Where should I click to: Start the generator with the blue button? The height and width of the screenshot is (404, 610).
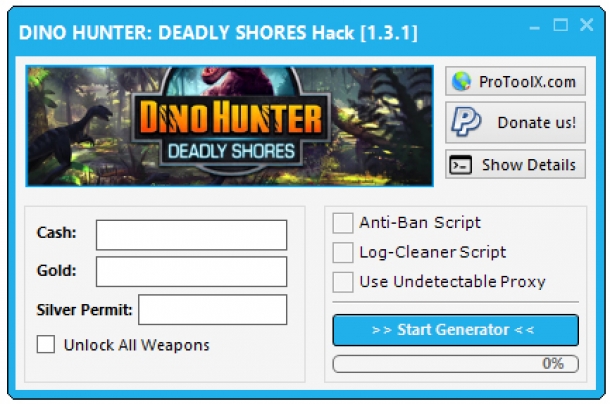pos(456,330)
